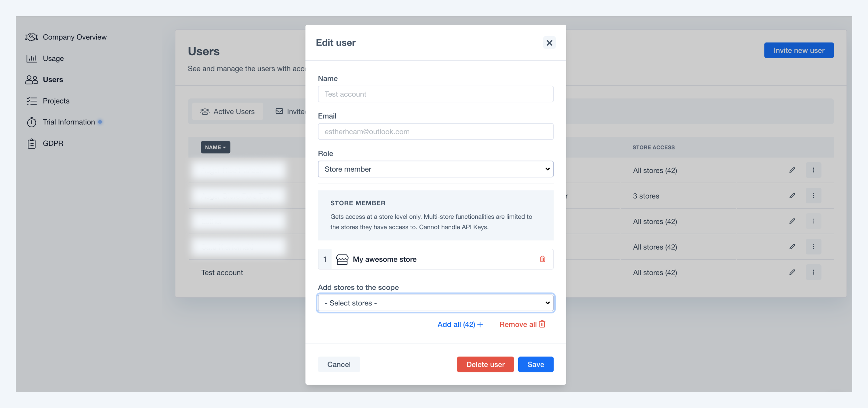Click the store icon next to My awesome store

342,259
